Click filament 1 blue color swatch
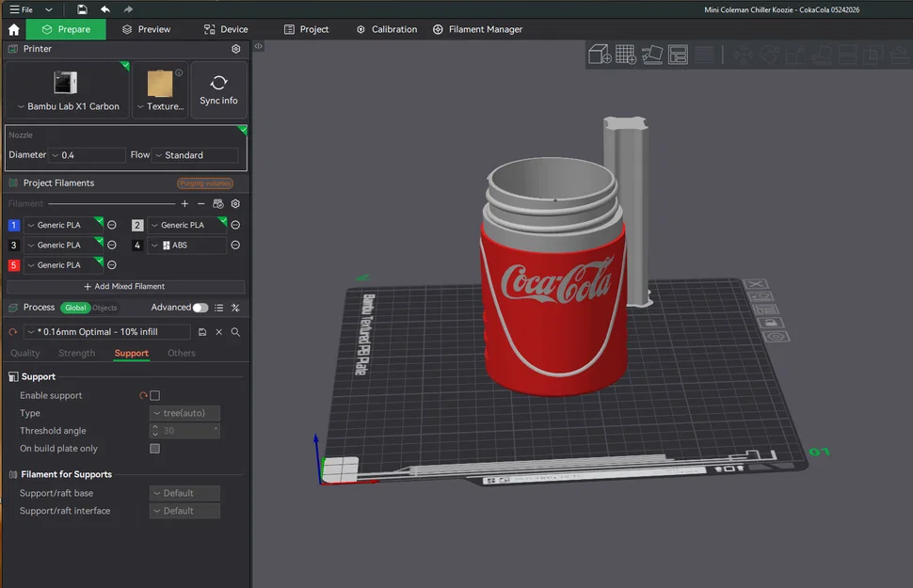This screenshot has height=588, width=913. [x=14, y=225]
